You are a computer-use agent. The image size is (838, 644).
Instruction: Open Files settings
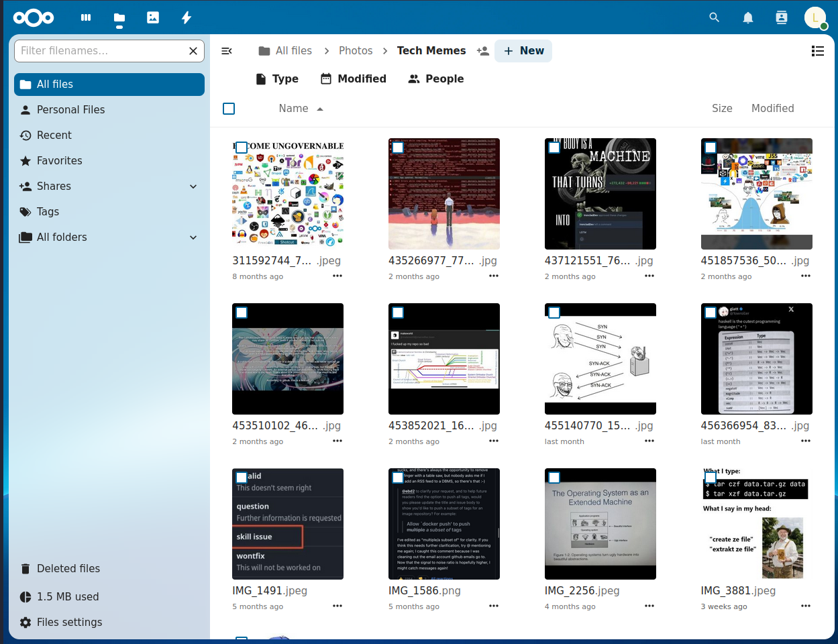[69, 623]
